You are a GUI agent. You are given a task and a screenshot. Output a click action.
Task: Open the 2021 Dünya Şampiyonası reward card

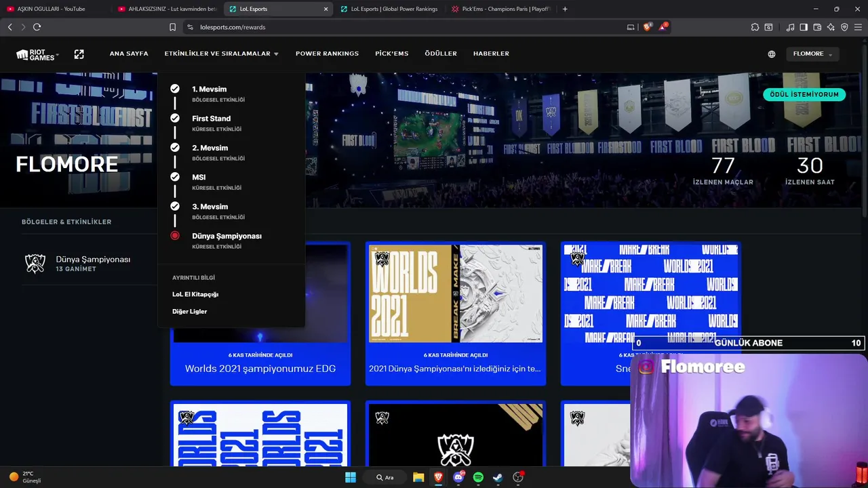coord(456,313)
